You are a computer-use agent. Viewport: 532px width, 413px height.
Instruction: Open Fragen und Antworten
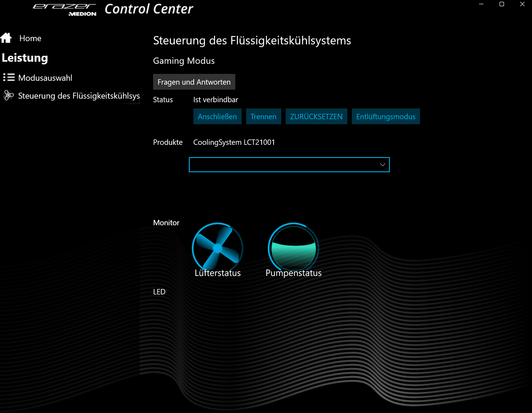point(194,82)
